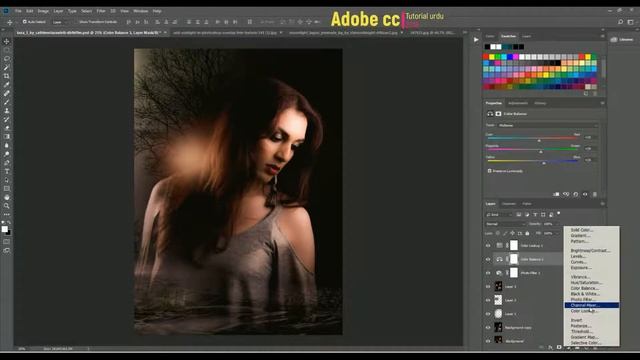The width and height of the screenshot is (640, 360).
Task: Select the Clone Stamp tool
Action: click(7, 111)
